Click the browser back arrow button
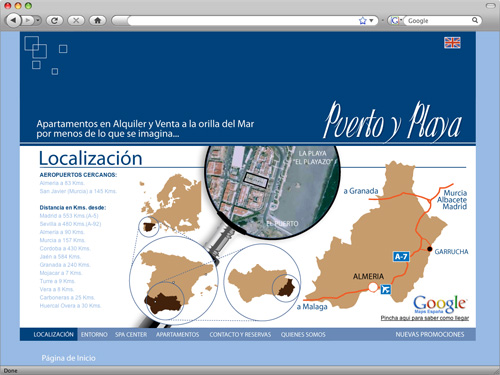 (13, 21)
